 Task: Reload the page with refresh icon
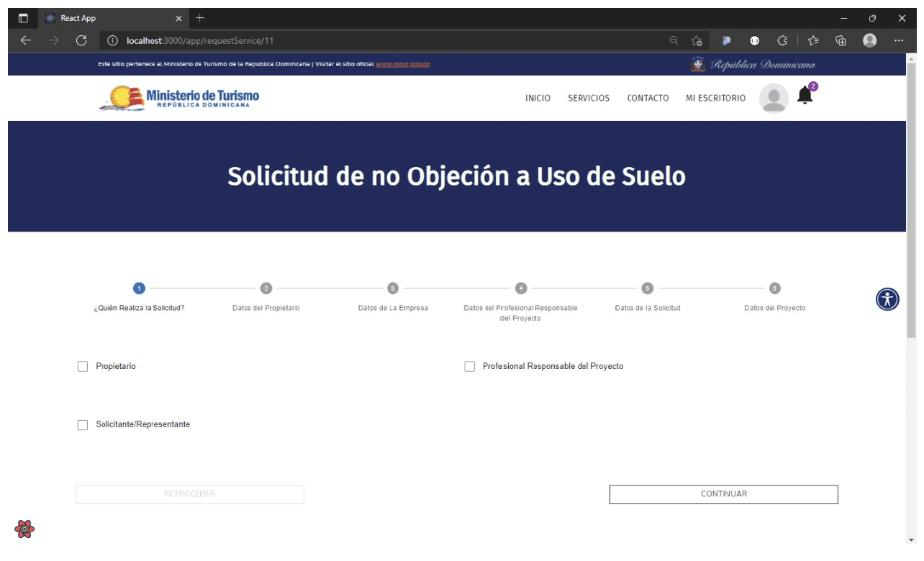(x=81, y=40)
